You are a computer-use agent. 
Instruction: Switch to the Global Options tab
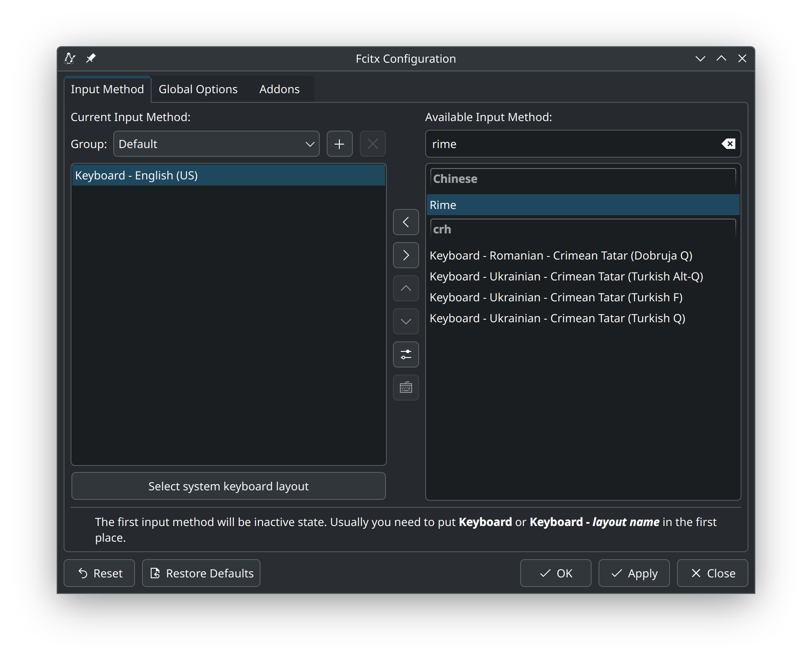pos(197,89)
